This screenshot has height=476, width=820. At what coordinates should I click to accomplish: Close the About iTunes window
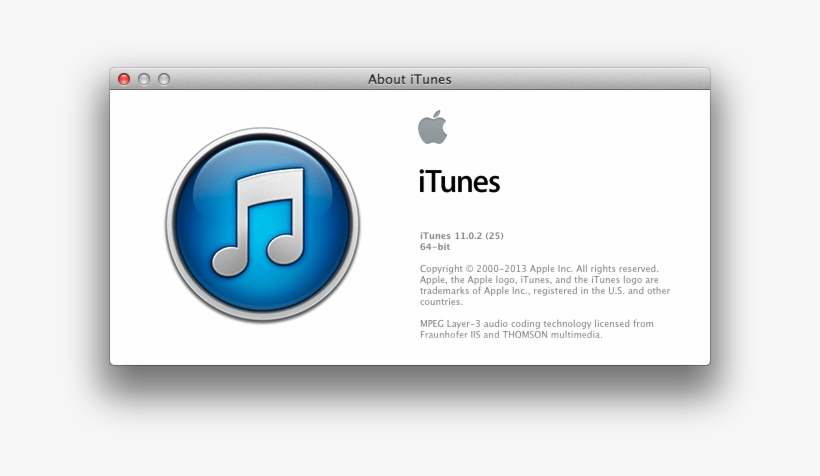[x=124, y=79]
